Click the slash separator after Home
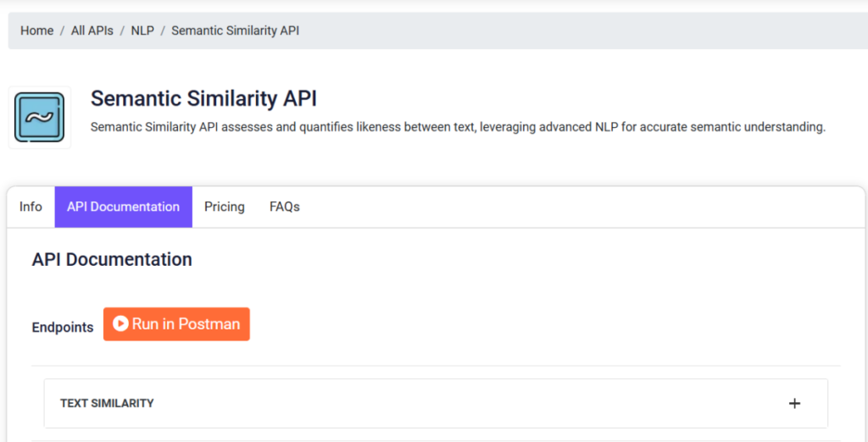 [62, 30]
